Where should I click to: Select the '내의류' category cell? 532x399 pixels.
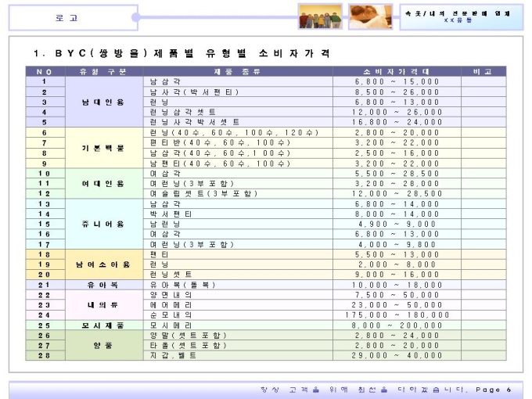coord(104,305)
